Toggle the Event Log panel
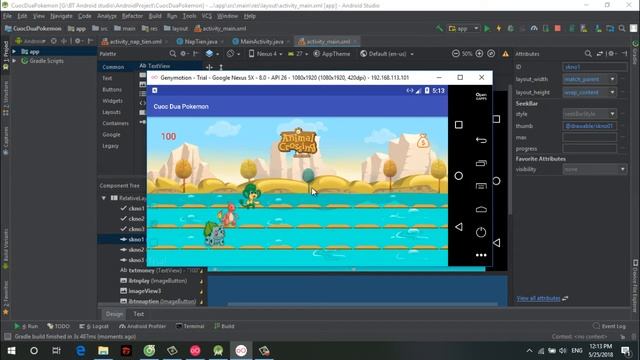This screenshot has width=640, height=360. (609, 326)
